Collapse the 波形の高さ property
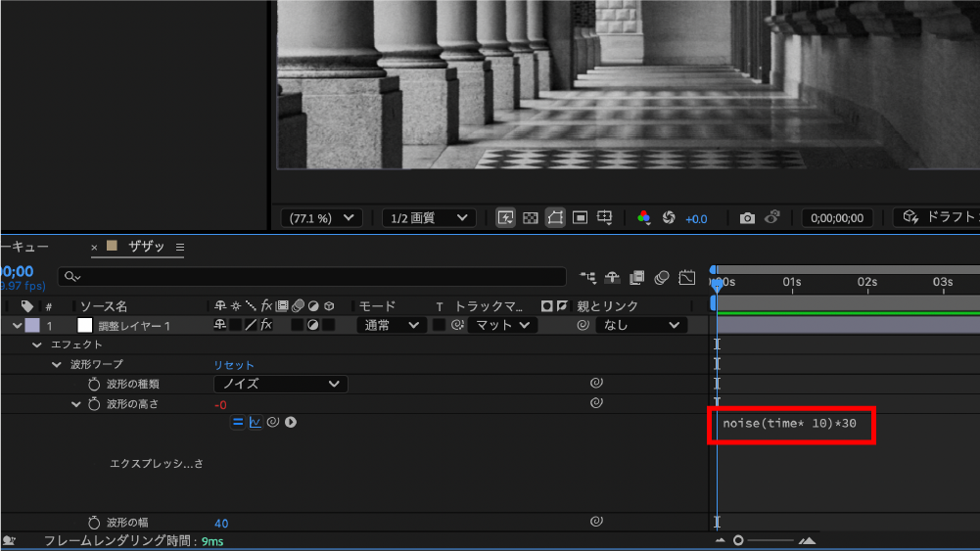The height and width of the screenshot is (551, 980). 75,404
